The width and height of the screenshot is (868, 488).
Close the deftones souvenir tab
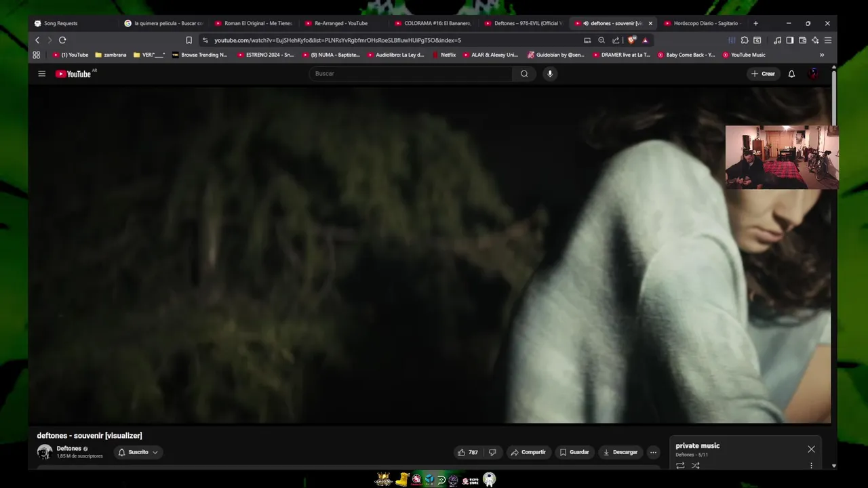(650, 23)
